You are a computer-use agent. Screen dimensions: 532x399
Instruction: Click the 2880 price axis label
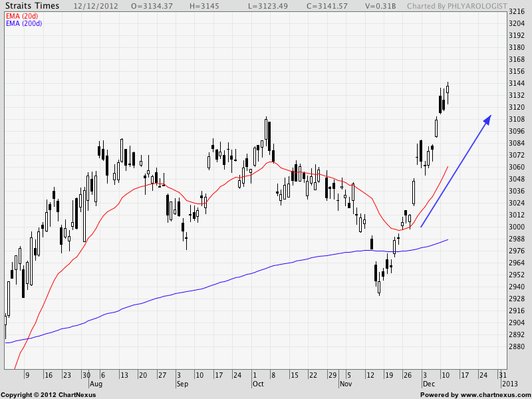click(516, 347)
